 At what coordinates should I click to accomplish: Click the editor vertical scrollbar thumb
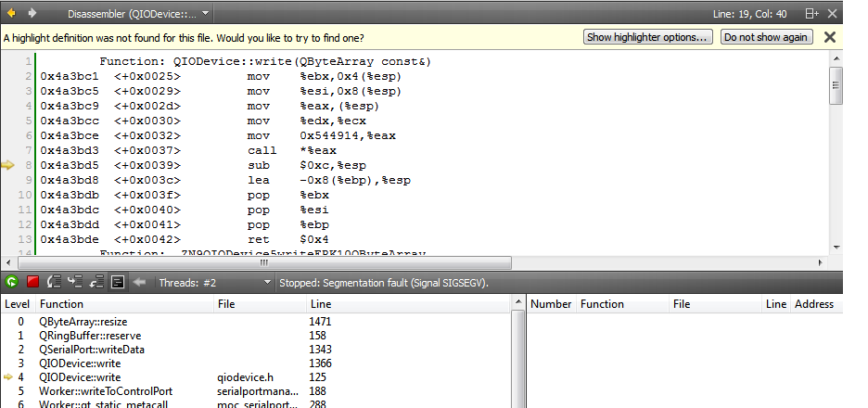click(836, 85)
